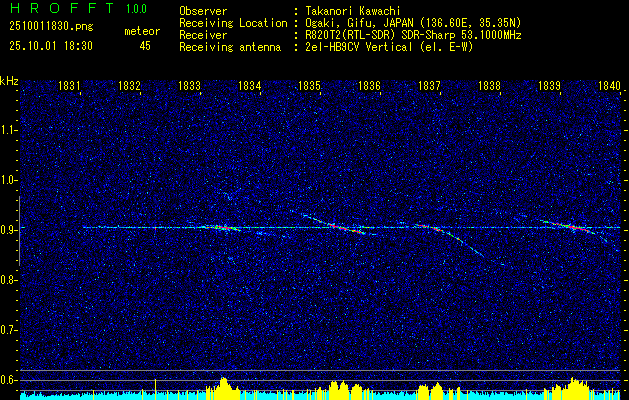
Task: Click the Observer field label
Action: point(203,11)
